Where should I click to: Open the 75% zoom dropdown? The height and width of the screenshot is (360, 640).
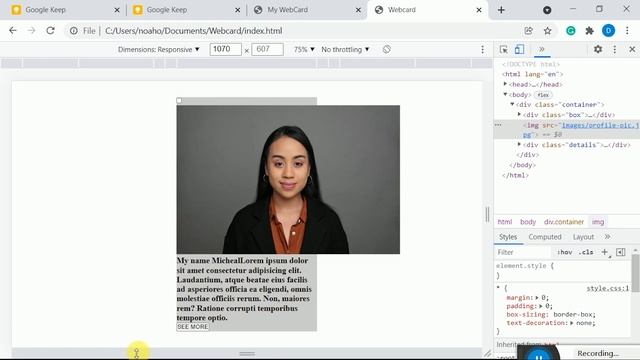[x=304, y=49]
